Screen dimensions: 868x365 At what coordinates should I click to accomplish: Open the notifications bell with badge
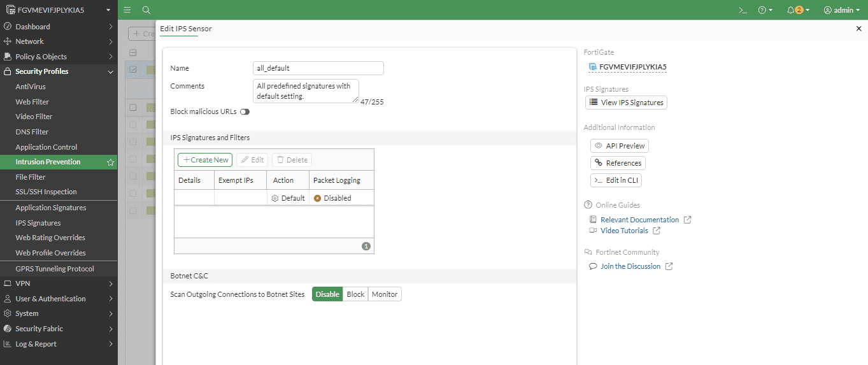(x=798, y=10)
